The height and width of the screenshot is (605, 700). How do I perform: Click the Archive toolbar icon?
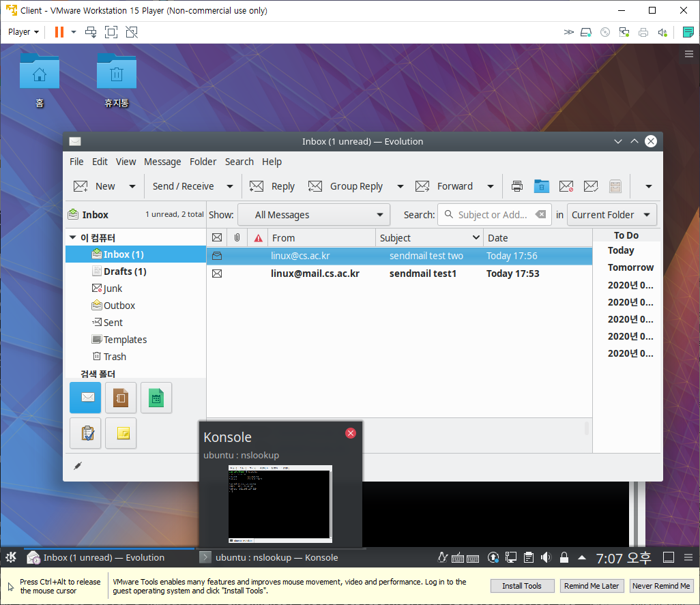pyautogui.click(x=615, y=186)
